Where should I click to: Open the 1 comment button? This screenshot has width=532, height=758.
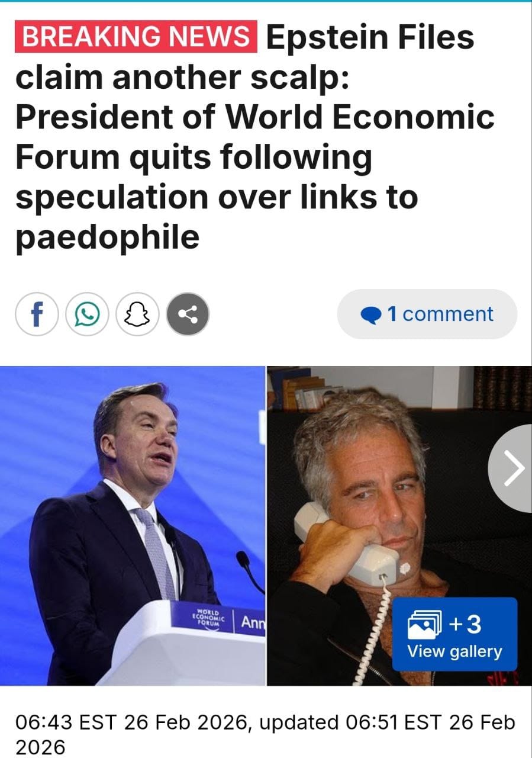427,314
